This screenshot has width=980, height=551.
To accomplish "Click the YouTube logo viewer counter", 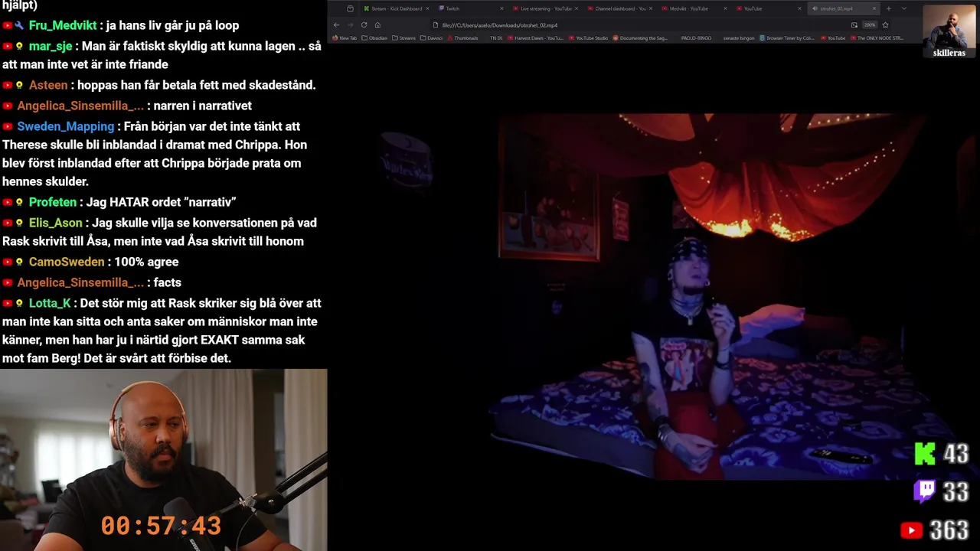I will coord(935,530).
